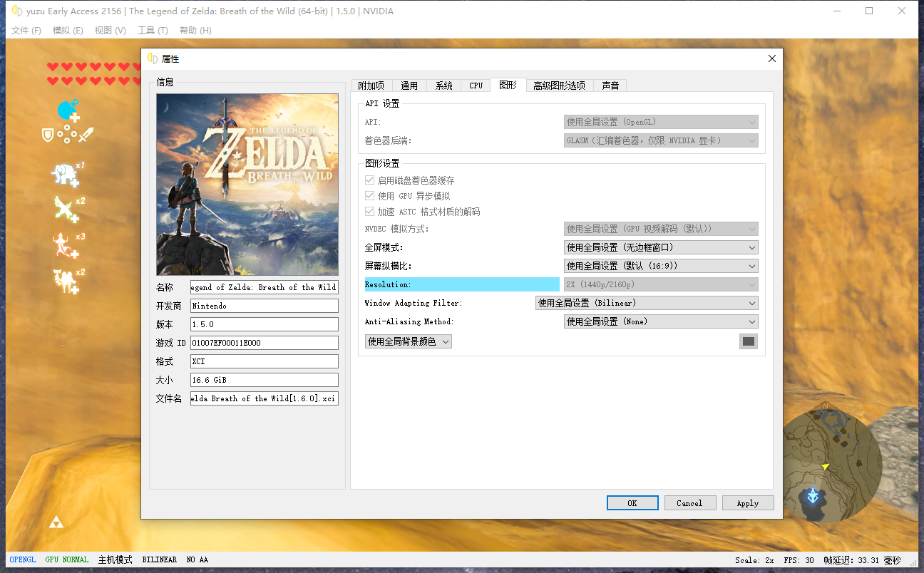The image size is (924, 573).
Task: Click NO AA in the status bar
Action: [x=197, y=559]
